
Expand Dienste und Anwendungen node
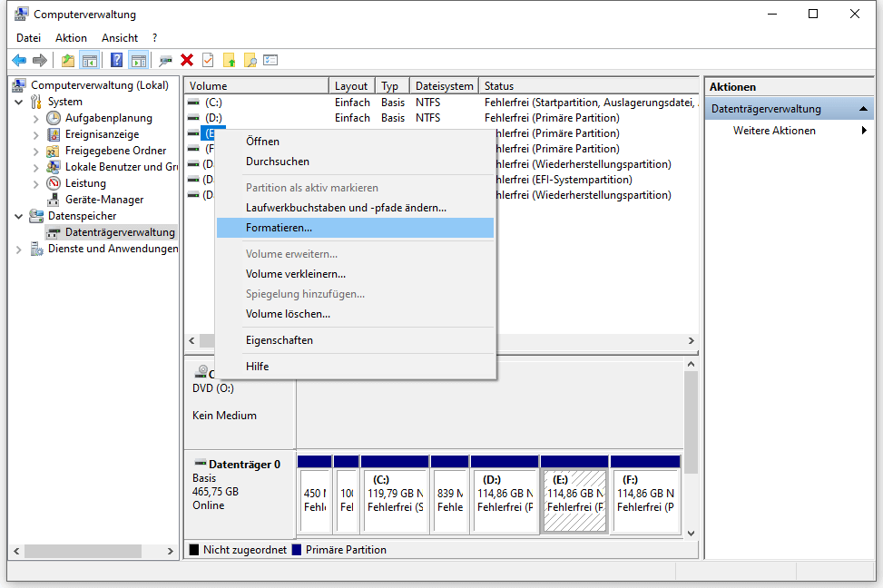tap(20, 249)
